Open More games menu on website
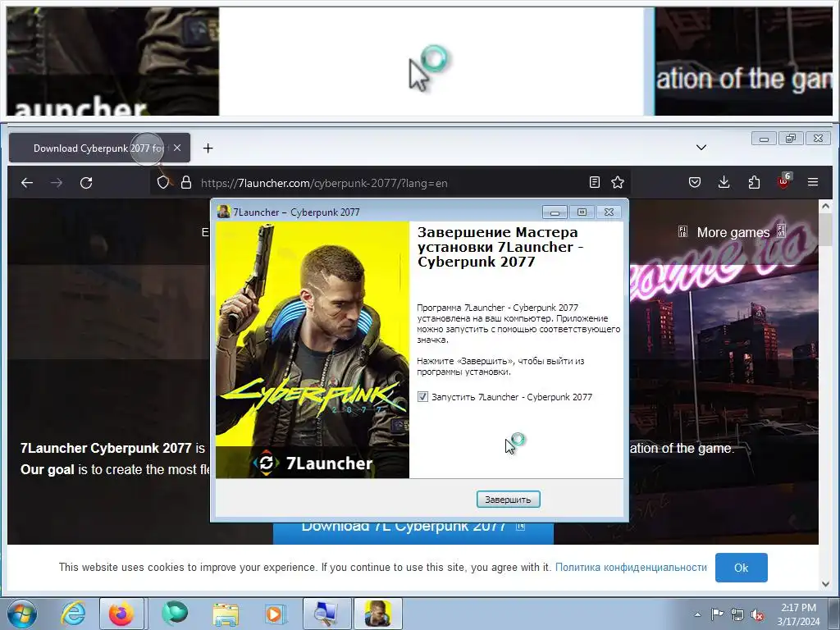840x630 pixels. point(733,232)
